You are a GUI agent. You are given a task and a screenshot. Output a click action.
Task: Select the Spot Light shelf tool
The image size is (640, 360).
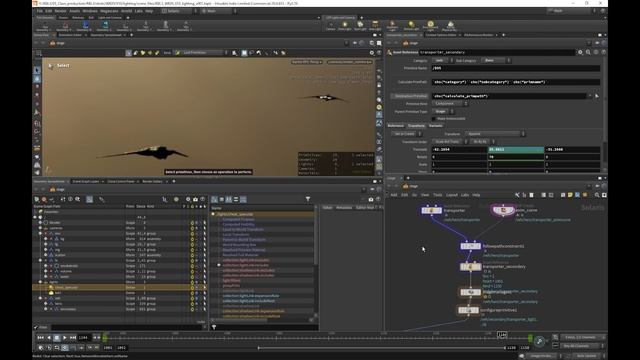point(360,26)
